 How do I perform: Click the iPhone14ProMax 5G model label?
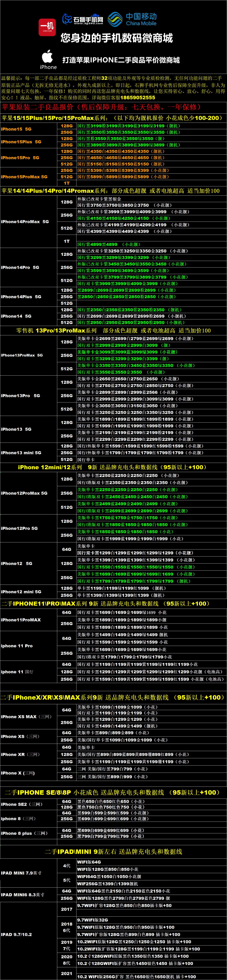click(x=25, y=221)
